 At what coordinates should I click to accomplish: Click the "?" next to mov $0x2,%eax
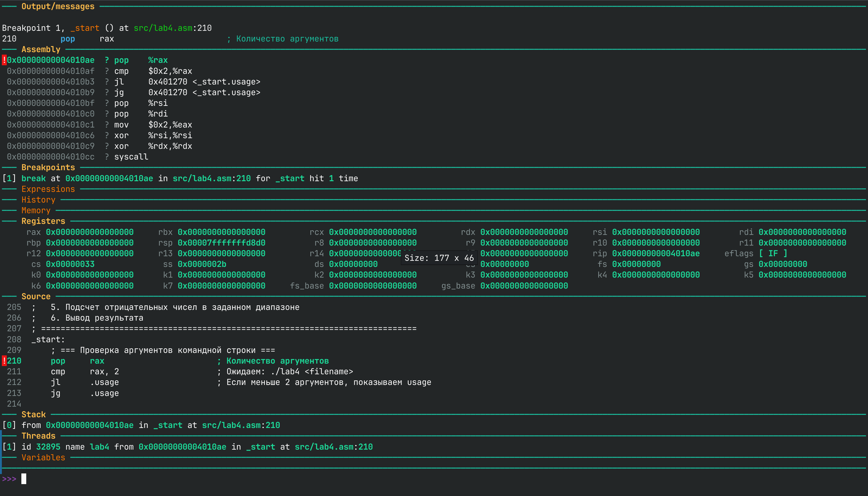(x=106, y=124)
